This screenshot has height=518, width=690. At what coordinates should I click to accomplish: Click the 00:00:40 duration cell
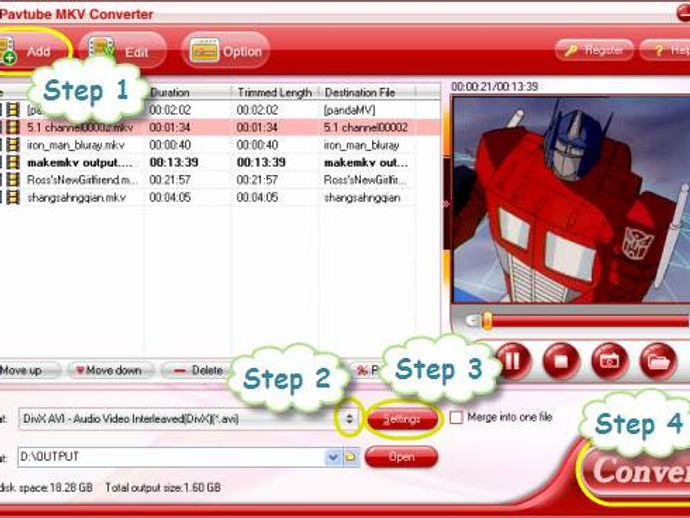coord(170,145)
